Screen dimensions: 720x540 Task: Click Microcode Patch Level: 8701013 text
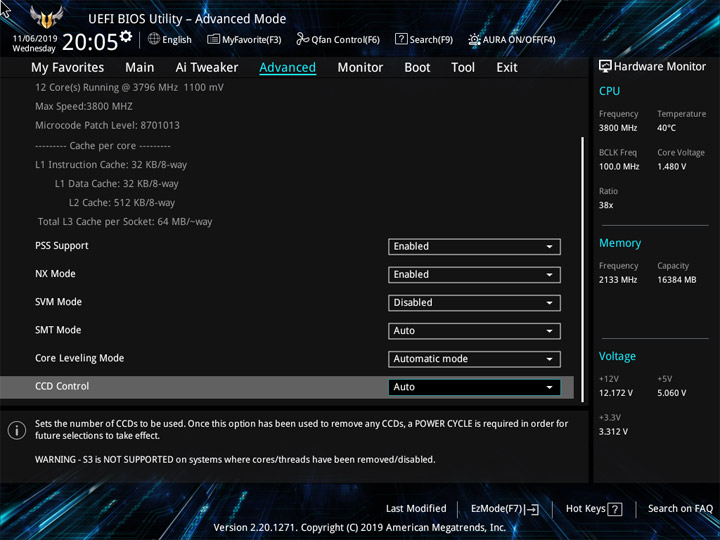(x=107, y=125)
